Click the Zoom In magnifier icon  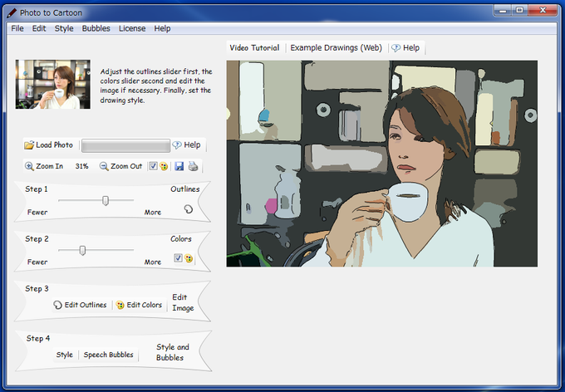29,166
